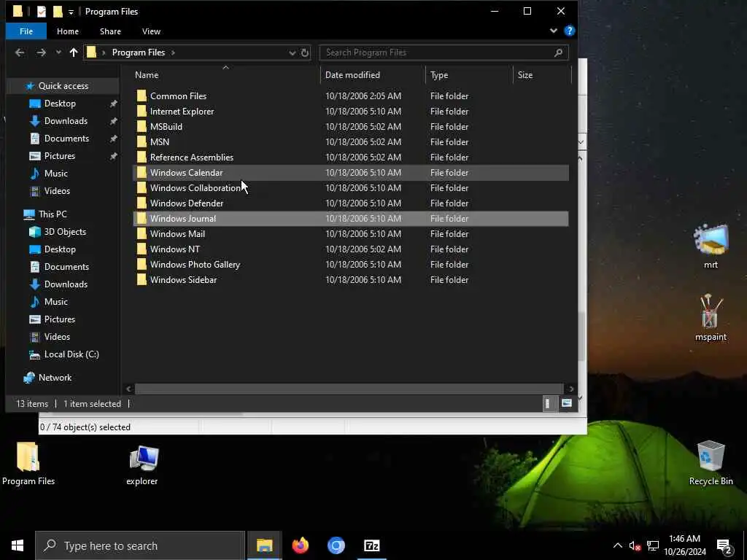The image size is (747, 560).
Task: Sort by Date modified column header
Action: click(373, 75)
